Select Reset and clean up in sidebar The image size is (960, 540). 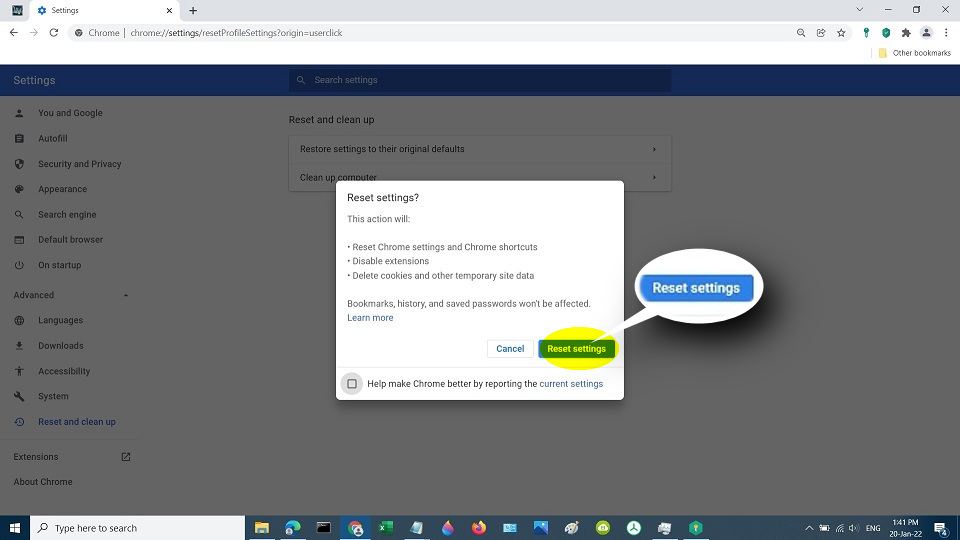point(77,422)
